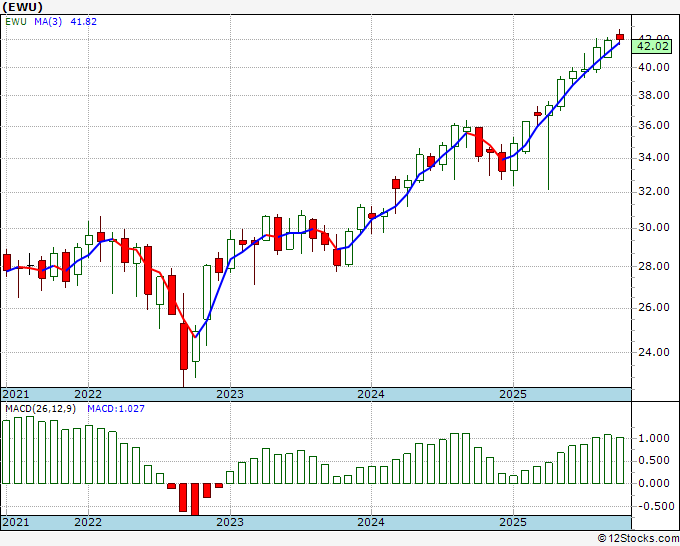Click the (EWU) chart title
The image size is (680, 546).
[x=23, y=7]
